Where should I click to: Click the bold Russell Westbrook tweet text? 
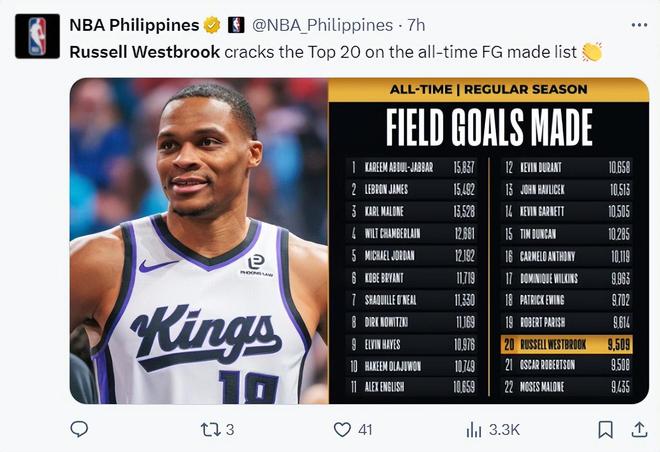tap(144, 52)
